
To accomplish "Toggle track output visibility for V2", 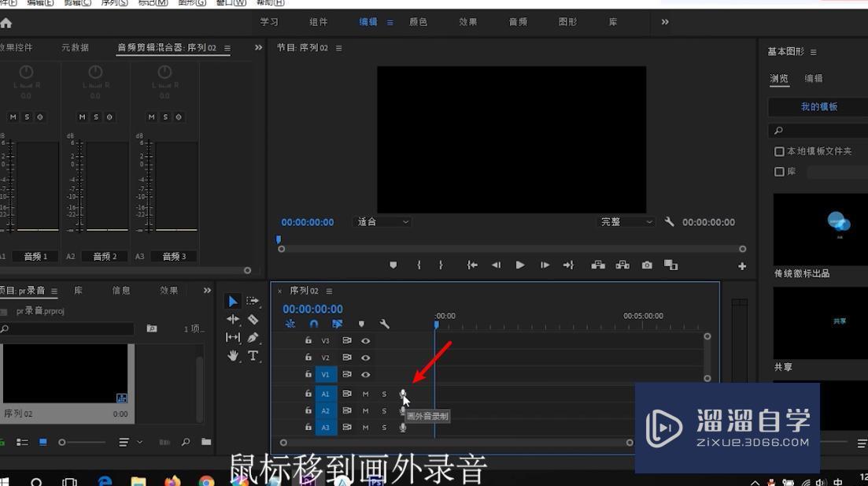I will coord(366,358).
